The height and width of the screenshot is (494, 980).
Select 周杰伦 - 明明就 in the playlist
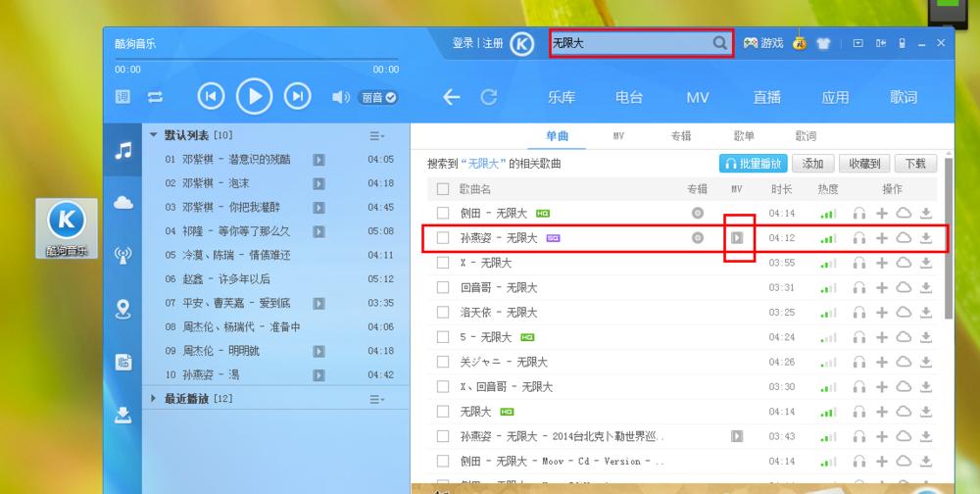[x=275, y=351]
